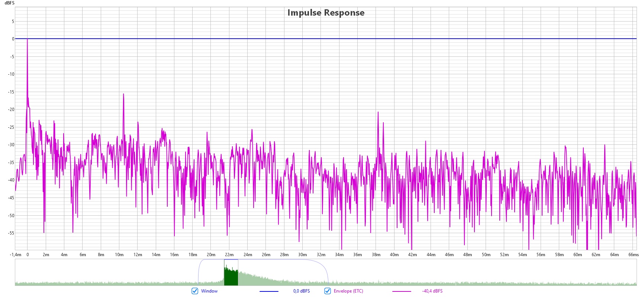Click the "0,0 dBFS" legend value
Screen dimensions: 644x297
pyautogui.click(x=302, y=291)
